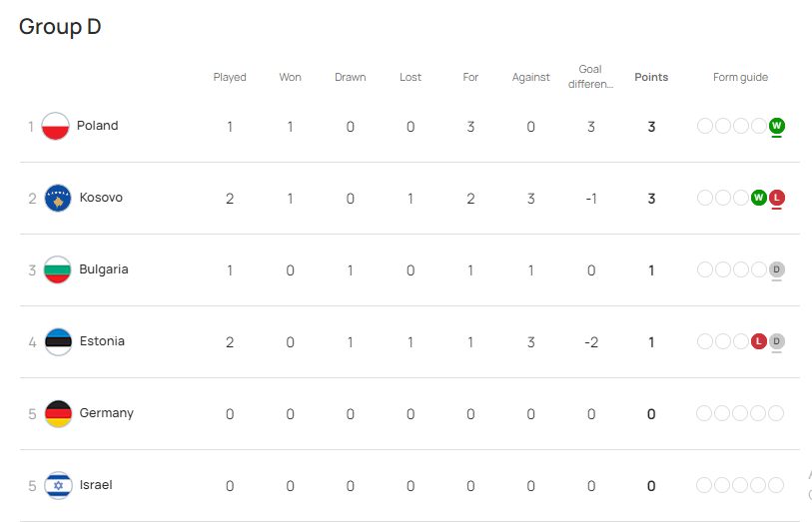Select the Estonia team name
The image size is (812, 522).
click(102, 341)
